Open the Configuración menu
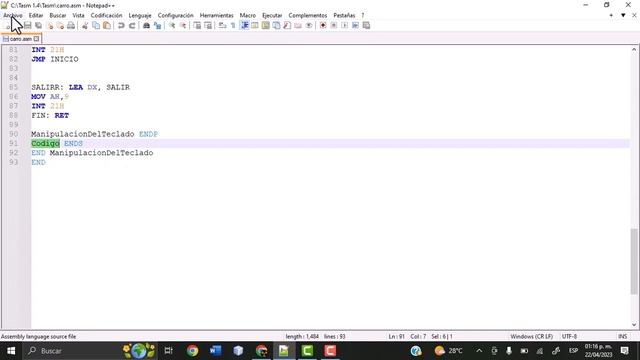 click(176, 15)
